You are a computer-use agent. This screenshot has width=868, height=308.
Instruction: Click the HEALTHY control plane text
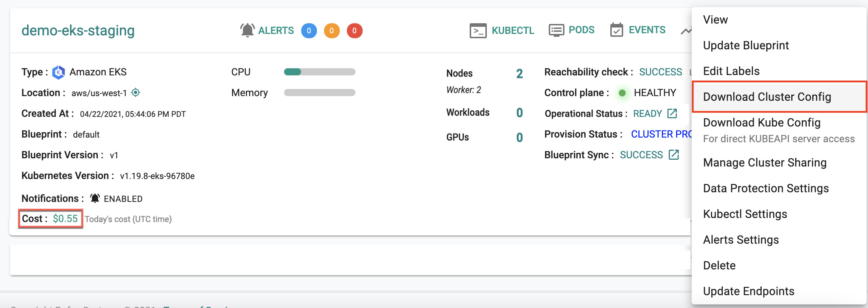pyautogui.click(x=655, y=93)
